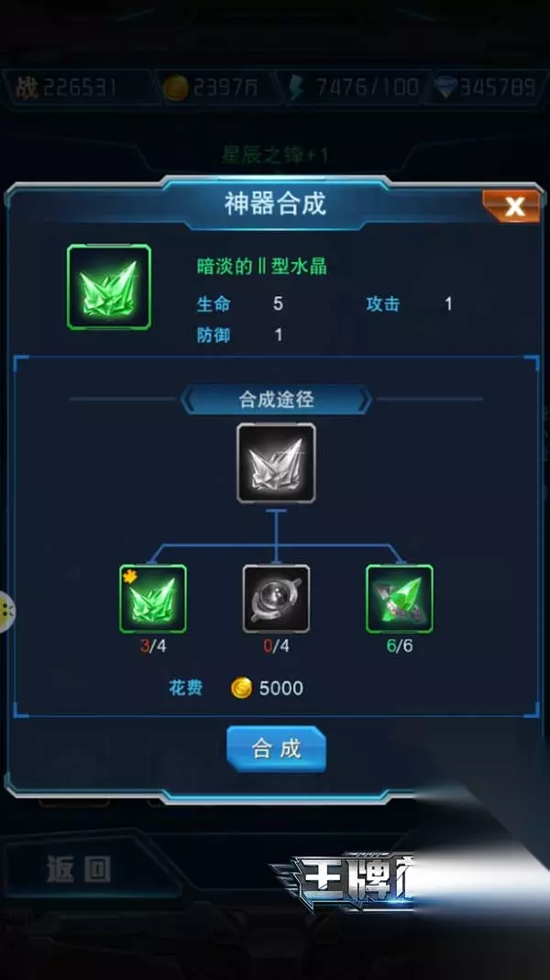Tap the diamond currency icon in top bar
This screenshot has height=980, width=550.
pos(446,87)
